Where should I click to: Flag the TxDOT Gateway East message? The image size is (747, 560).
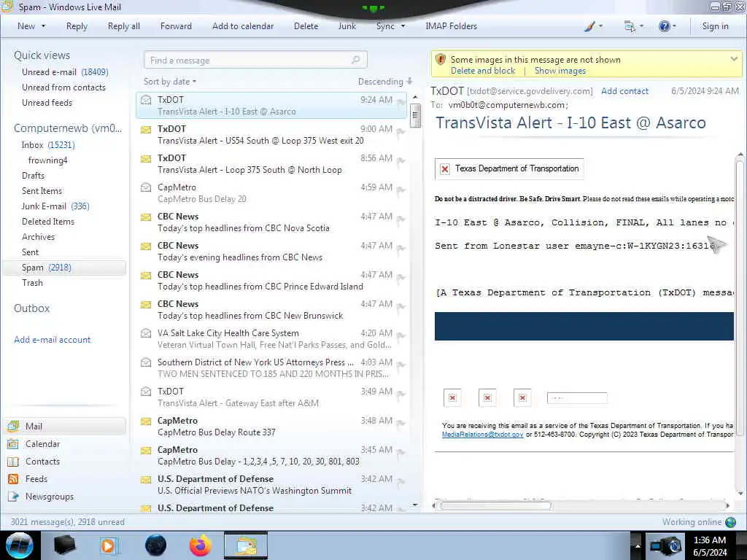pyautogui.click(x=400, y=394)
